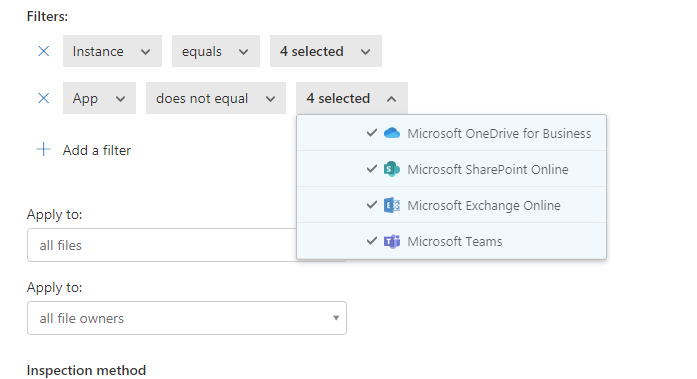Screen dimensions: 697x379
Task: Open the App field dropdown
Action: [99, 98]
